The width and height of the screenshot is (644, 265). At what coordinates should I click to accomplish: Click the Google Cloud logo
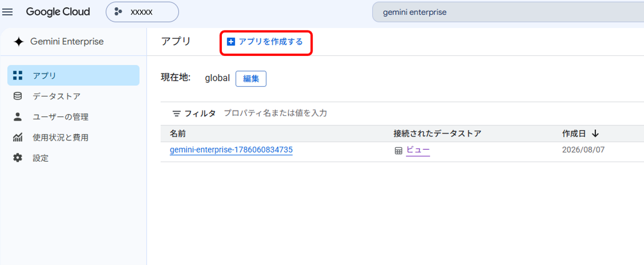coord(58,12)
